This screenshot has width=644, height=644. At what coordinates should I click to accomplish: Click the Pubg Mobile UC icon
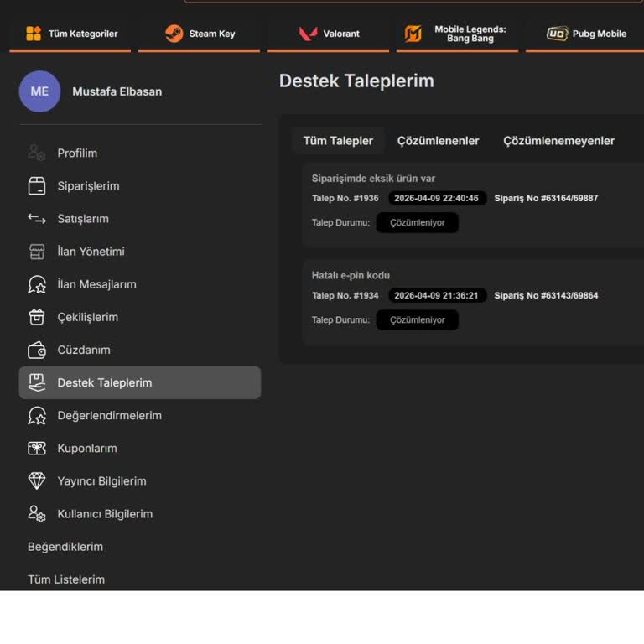(558, 34)
